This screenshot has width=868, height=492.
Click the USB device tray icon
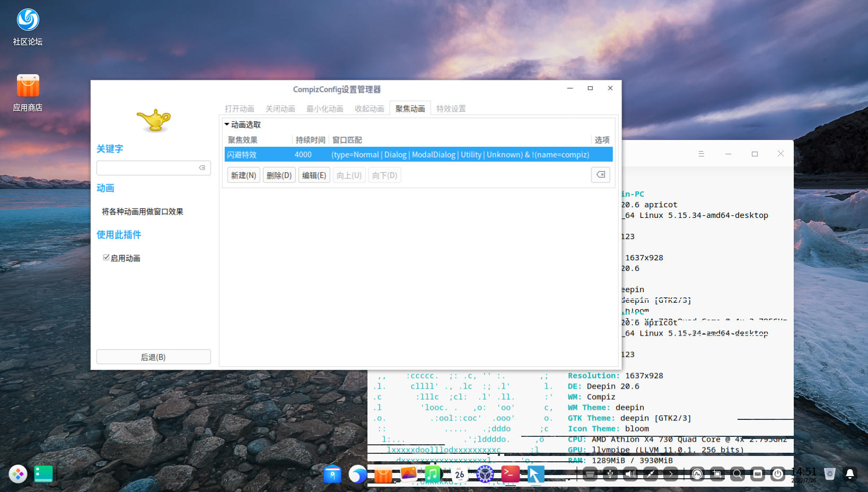(610, 474)
